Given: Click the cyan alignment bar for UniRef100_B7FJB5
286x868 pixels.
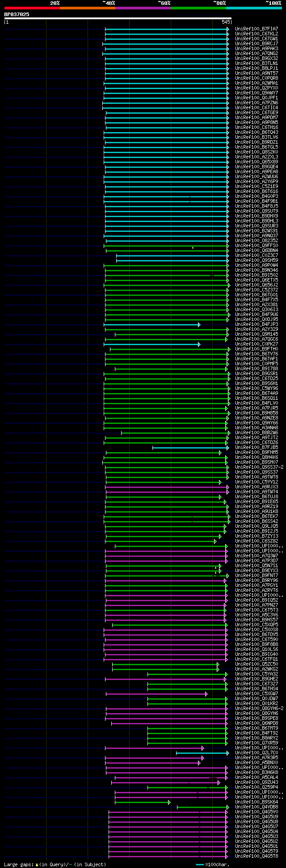Looking at the screenshot, I should [191, 447].
